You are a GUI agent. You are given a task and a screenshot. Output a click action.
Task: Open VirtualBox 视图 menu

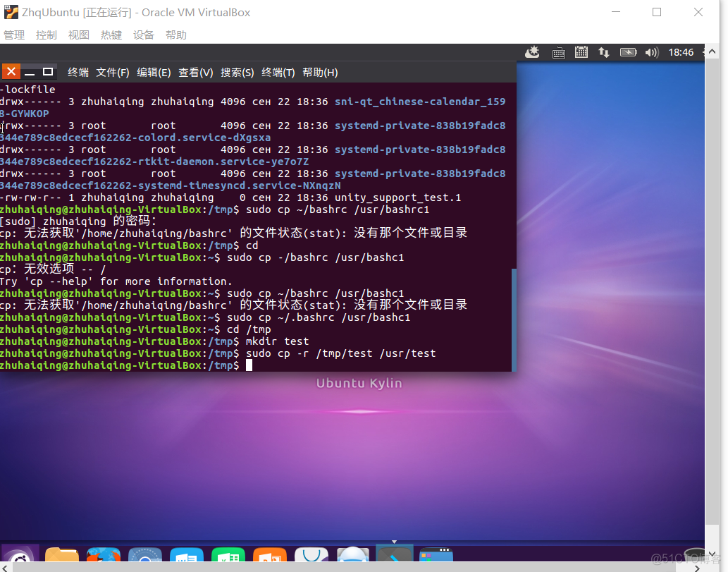tap(78, 35)
